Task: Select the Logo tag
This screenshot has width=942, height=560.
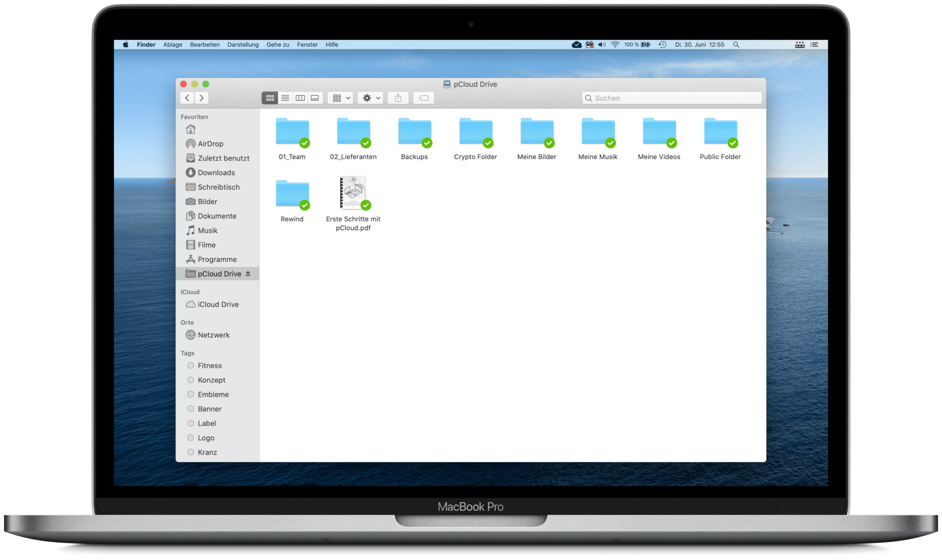Action: (x=217, y=438)
